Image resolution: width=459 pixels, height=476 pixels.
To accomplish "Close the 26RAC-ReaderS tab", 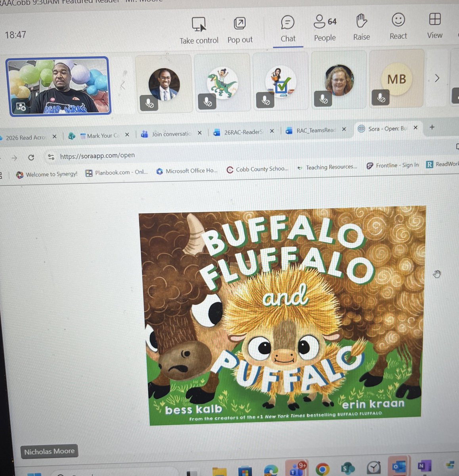I will 272,131.
